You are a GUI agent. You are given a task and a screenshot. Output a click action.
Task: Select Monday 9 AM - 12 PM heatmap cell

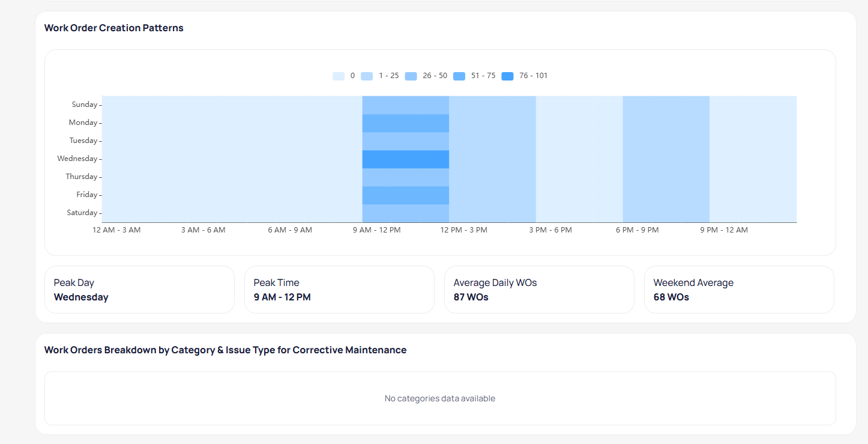(405, 123)
